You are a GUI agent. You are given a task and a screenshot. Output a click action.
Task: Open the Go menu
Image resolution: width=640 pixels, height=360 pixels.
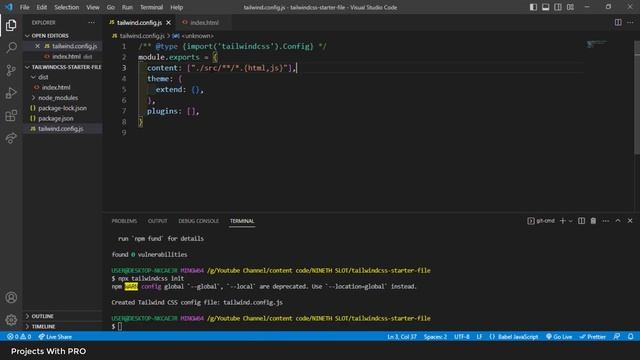(x=111, y=7)
